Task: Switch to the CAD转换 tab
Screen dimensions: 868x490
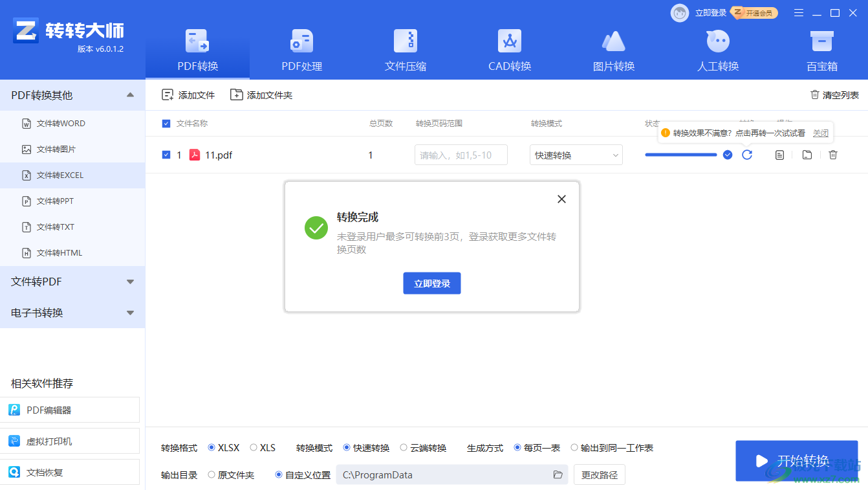Action: tap(510, 50)
